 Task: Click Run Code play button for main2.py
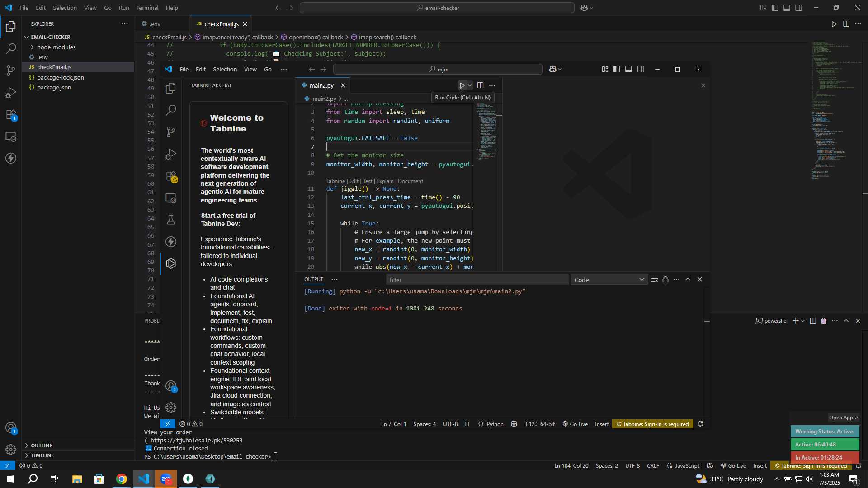(x=462, y=85)
